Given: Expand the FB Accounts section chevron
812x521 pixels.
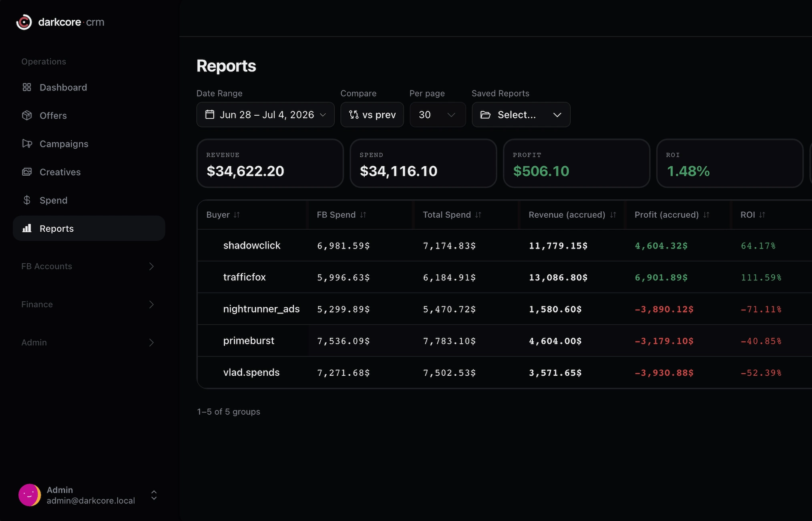Looking at the screenshot, I should (x=151, y=266).
